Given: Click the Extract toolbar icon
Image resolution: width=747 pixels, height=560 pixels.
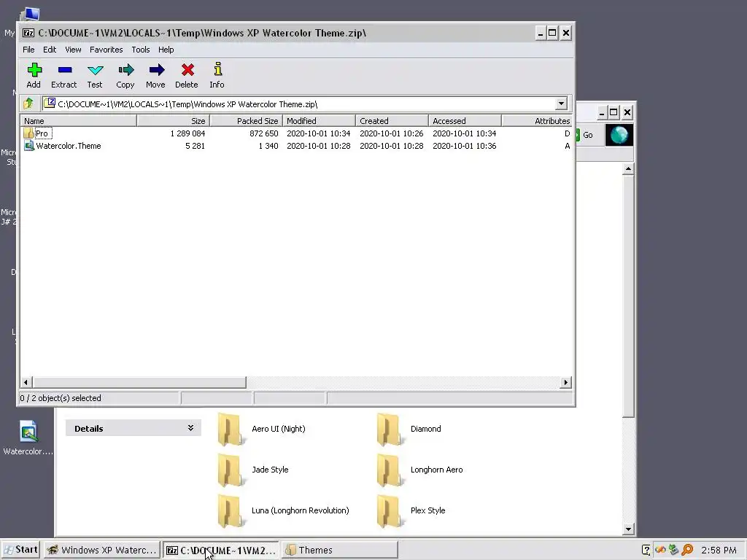Looking at the screenshot, I should pyautogui.click(x=64, y=70).
